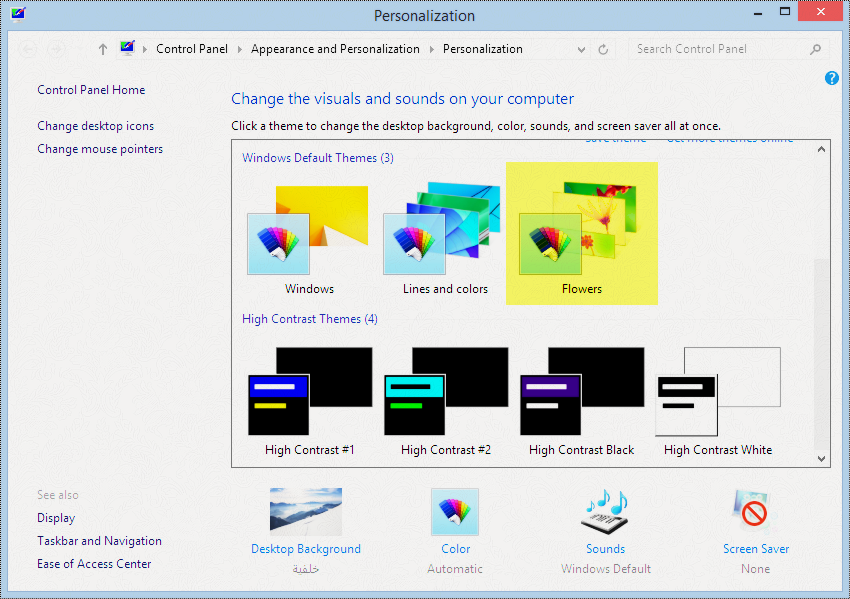Open the Change mouse pointers link
The image size is (850, 599).
point(100,149)
